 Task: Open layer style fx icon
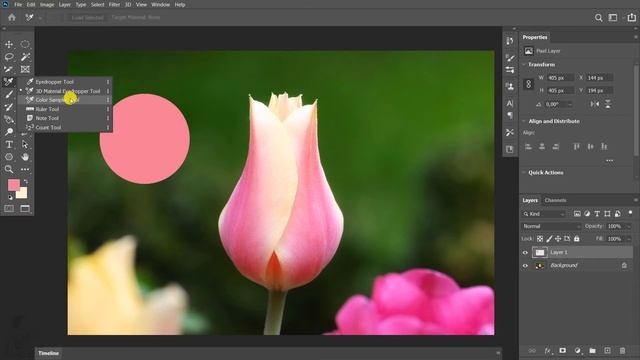547,351
